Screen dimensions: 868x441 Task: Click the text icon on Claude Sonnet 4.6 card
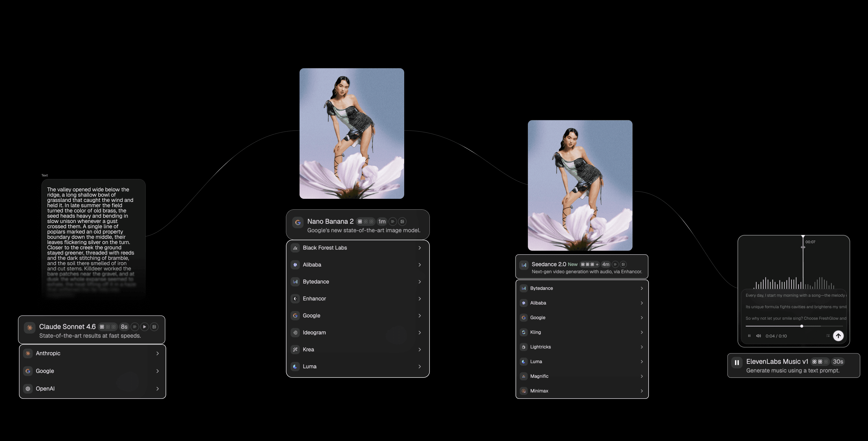click(135, 327)
